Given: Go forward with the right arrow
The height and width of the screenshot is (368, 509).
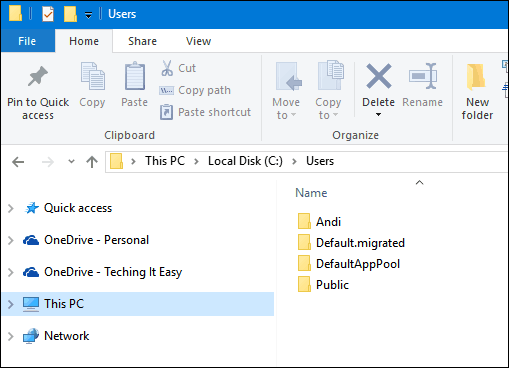Looking at the screenshot, I should pos(48,162).
